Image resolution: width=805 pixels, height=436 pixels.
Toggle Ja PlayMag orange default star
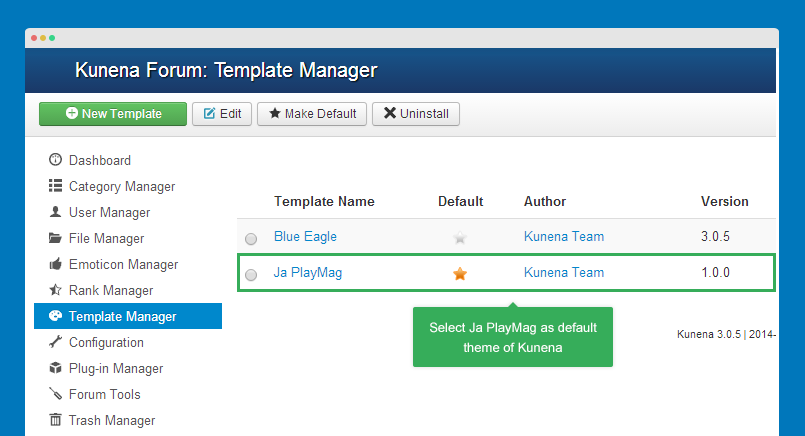pos(460,274)
